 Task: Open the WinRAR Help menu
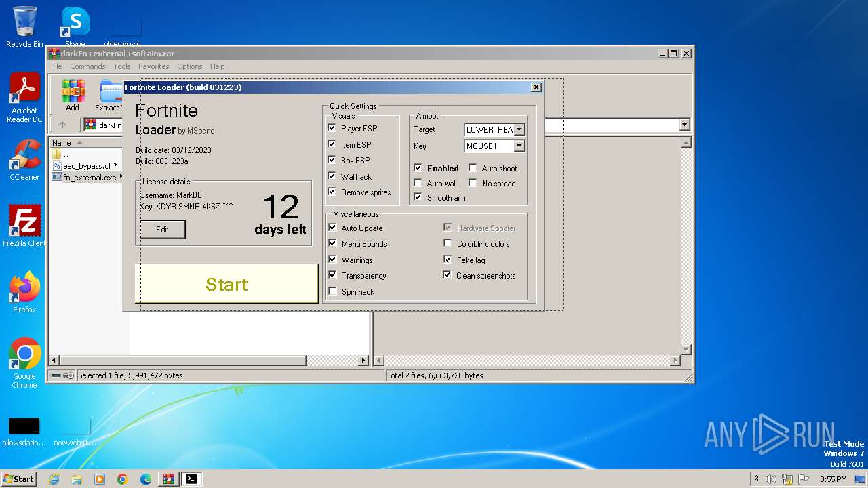[217, 66]
